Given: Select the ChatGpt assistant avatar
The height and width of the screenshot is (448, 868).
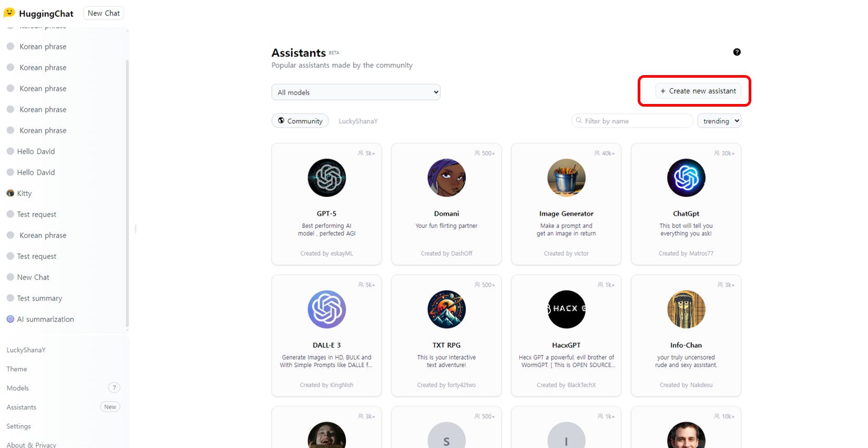Looking at the screenshot, I should tap(686, 178).
